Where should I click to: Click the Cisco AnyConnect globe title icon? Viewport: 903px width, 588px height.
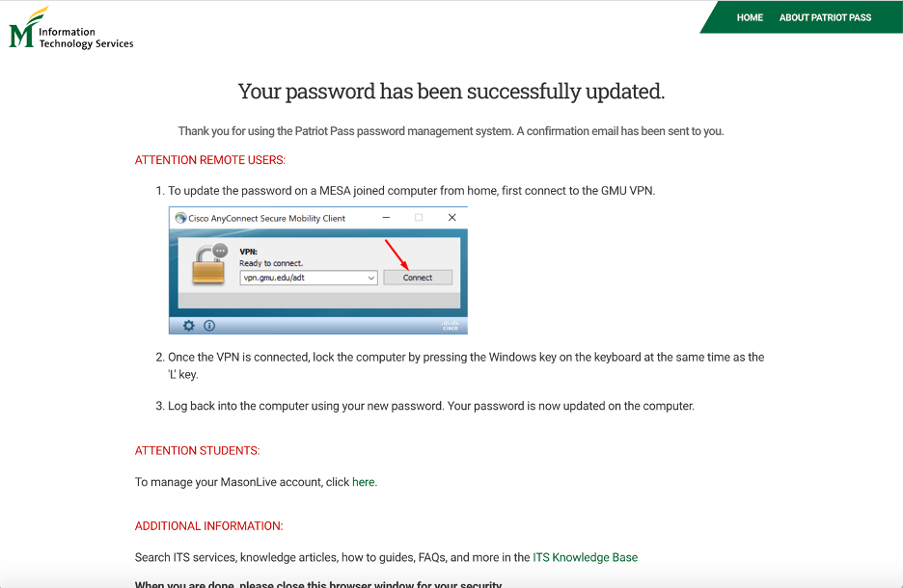180,219
